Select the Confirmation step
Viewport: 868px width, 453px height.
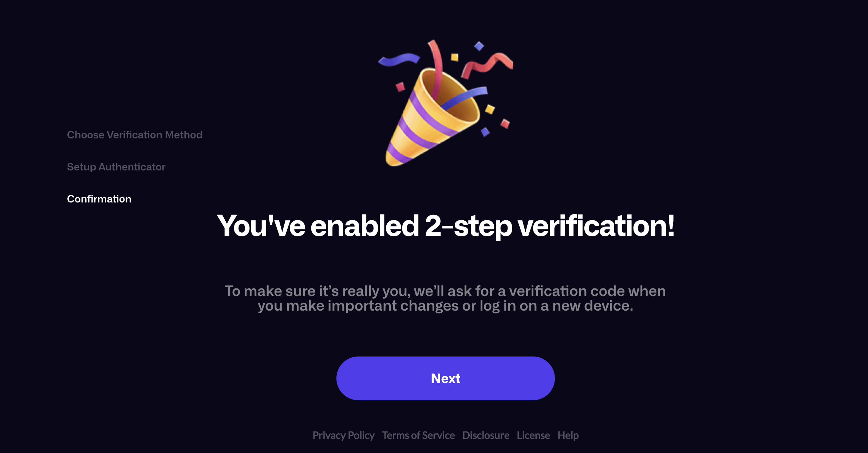99,199
